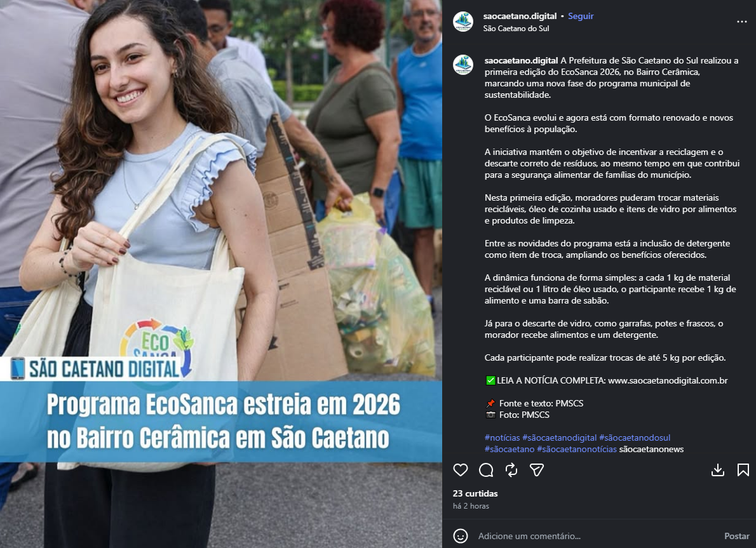Open saocaetano.digital username in header
The height and width of the screenshot is (548, 756).
point(520,16)
